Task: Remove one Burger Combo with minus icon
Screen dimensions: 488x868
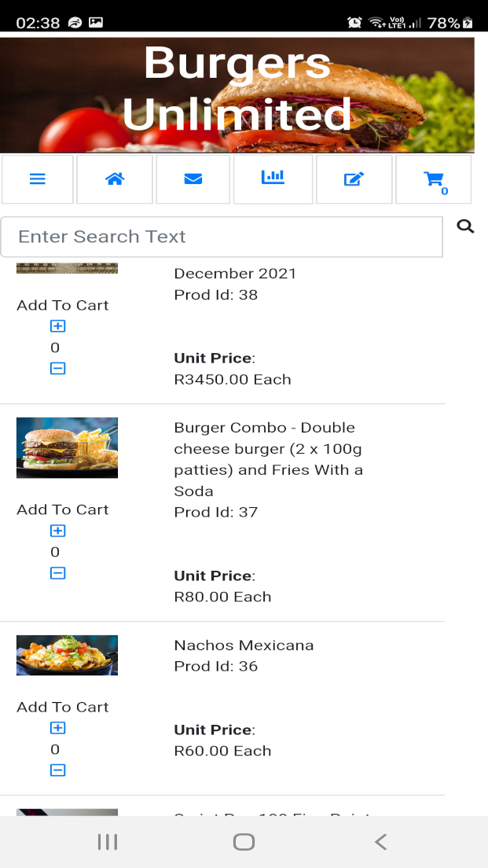Action: point(57,573)
